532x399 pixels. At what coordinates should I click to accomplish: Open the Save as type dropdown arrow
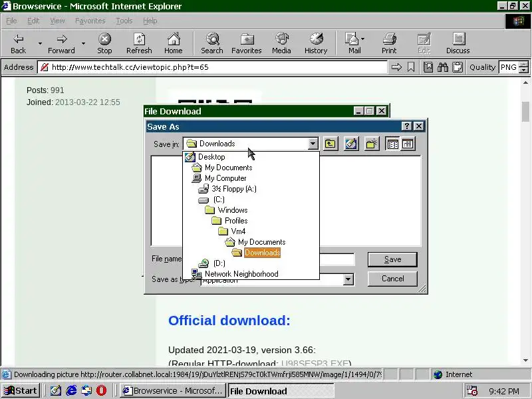(x=348, y=279)
